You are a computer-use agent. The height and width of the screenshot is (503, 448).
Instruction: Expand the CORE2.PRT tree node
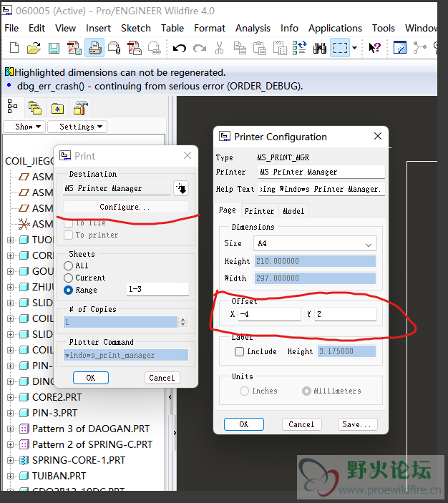tap(10, 397)
